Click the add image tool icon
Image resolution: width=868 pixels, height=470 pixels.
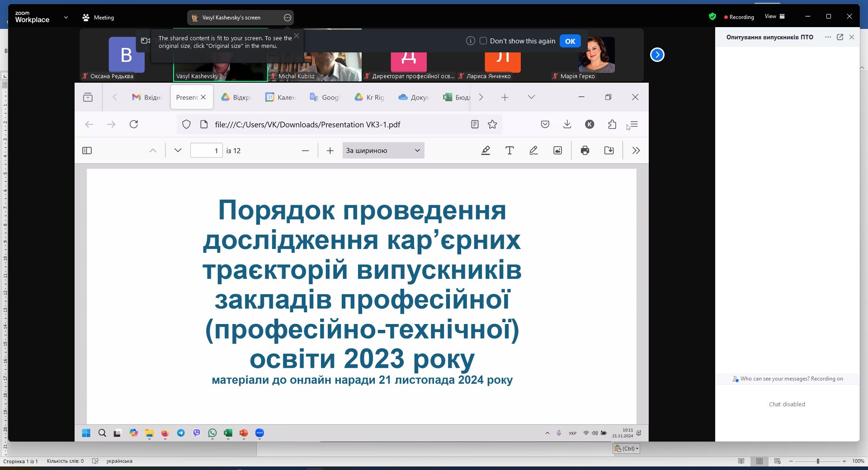tap(558, 150)
